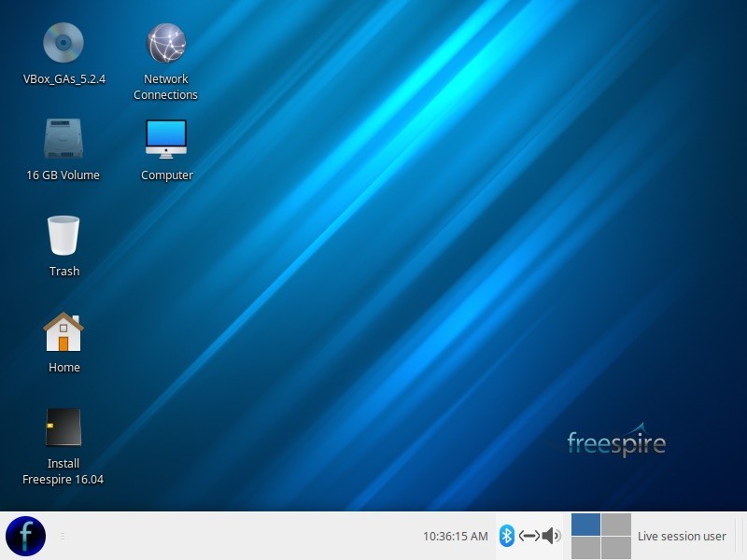
Task: Click the 10:36:15 AM clock
Action: [x=456, y=536]
